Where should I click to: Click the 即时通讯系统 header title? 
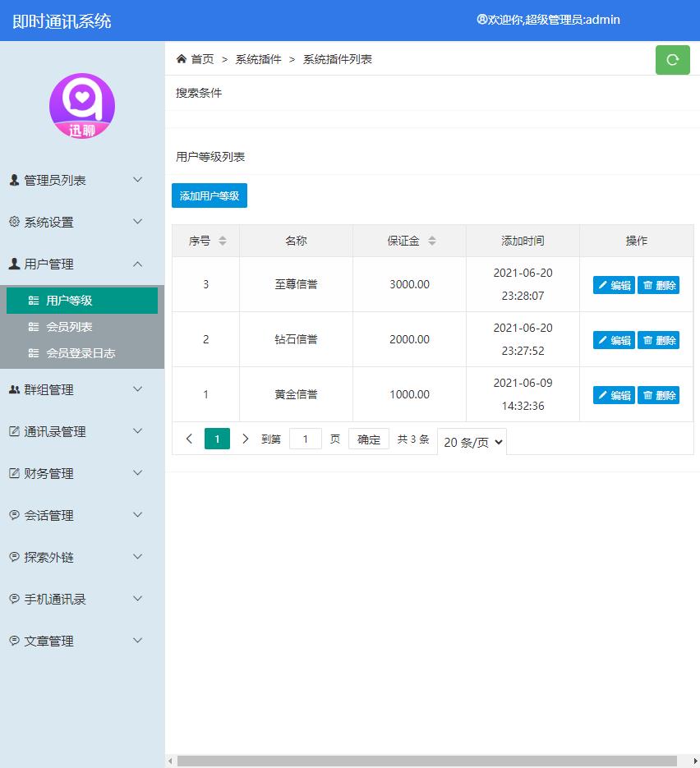coord(62,21)
